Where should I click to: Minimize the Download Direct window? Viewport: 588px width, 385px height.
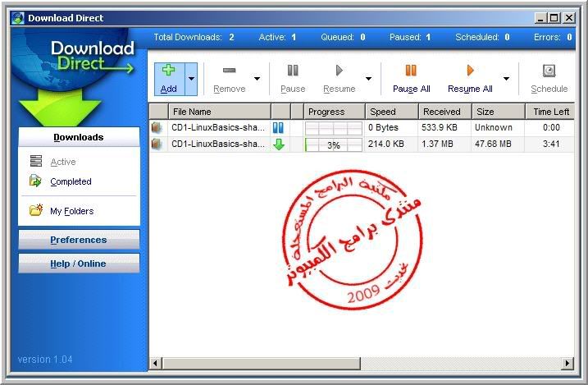tap(540, 17)
